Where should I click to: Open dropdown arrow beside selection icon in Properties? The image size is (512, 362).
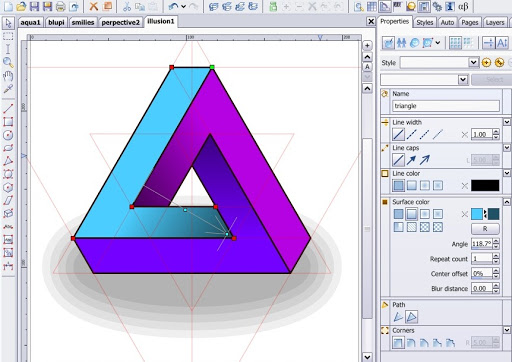pyautogui.click(x=438, y=43)
